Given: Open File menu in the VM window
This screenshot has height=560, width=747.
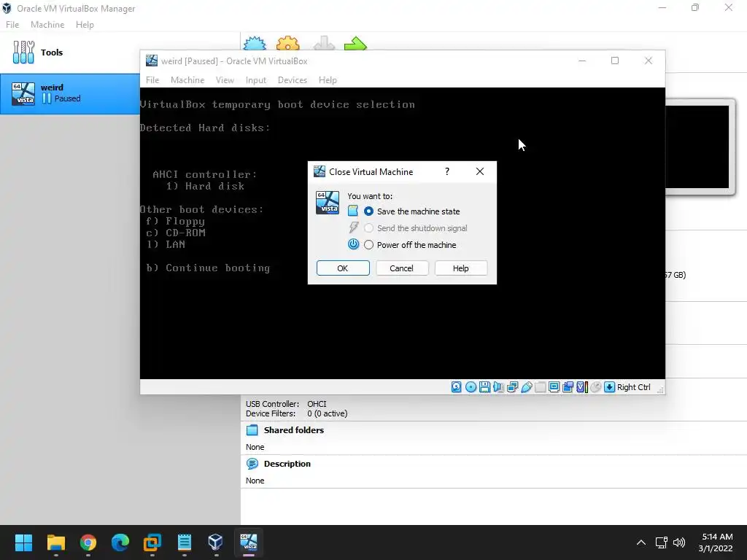Looking at the screenshot, I should (152, 80).
